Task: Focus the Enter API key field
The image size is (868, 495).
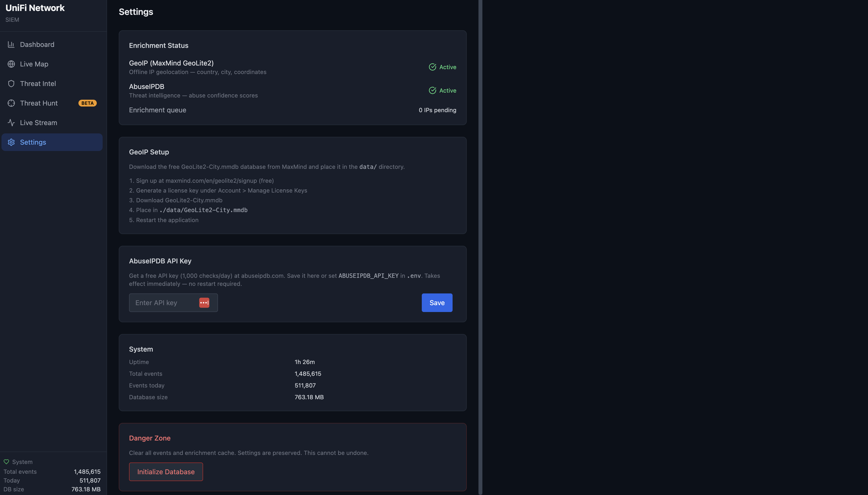Action: tap(163, 302)
